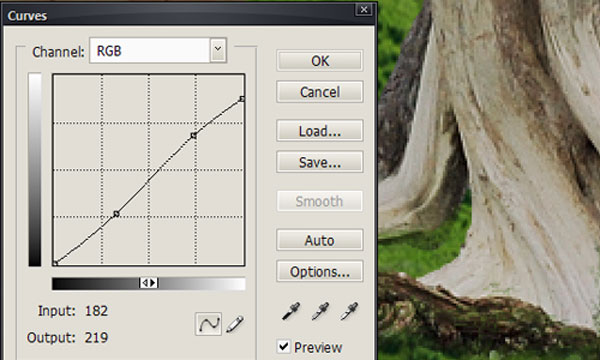Image resolution: width=600 pixels, height=360 pixels.
Task: Select the white endpoint curve point
Action: [242, 99]
